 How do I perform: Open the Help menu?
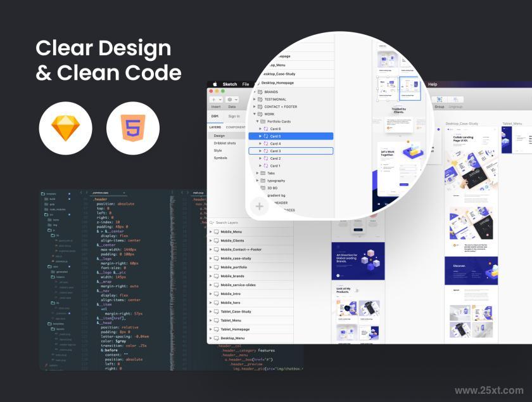pyautogui.click(x=433, y=84)
